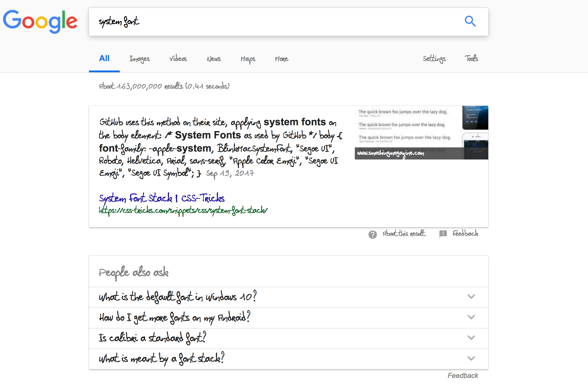The height and width of the screenshot is (389, 588).
Task: Click the blue search magnifier icon
Action: click(x=470, y=21)
